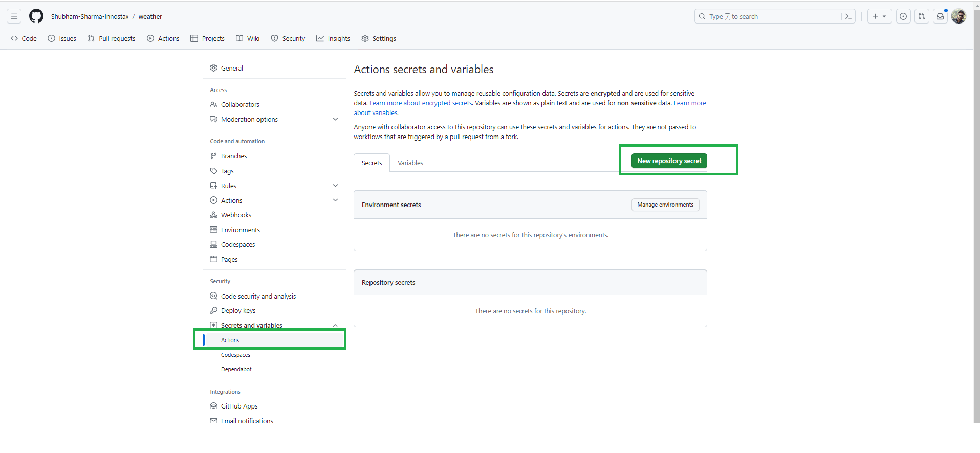Open the pull requests icon in header

click(922, 16)
